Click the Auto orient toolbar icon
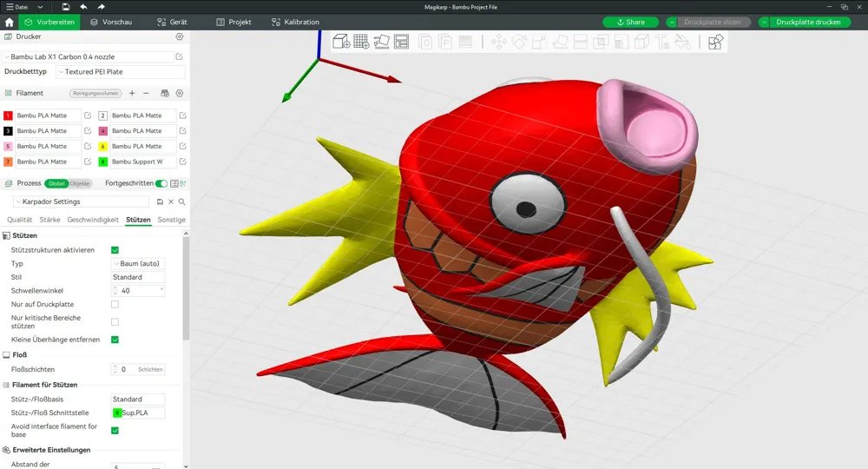 point(381,42)
